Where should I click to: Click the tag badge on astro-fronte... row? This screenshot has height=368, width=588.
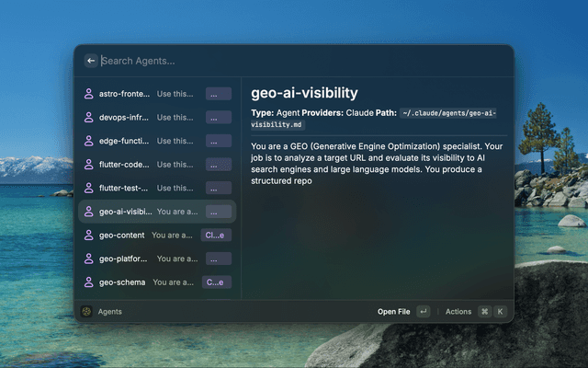click(219, 94)
